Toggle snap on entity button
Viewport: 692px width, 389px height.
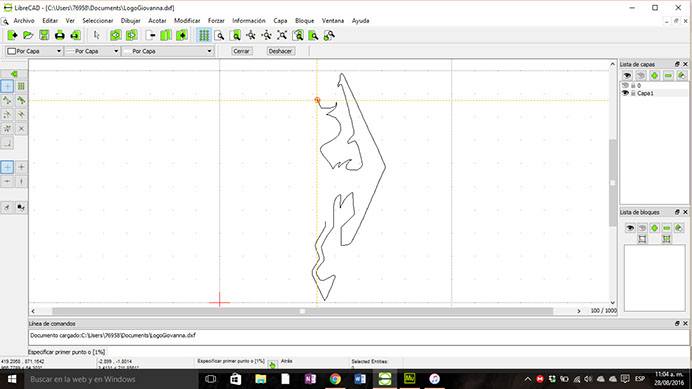pyautogui.click(x=21, y=100)
